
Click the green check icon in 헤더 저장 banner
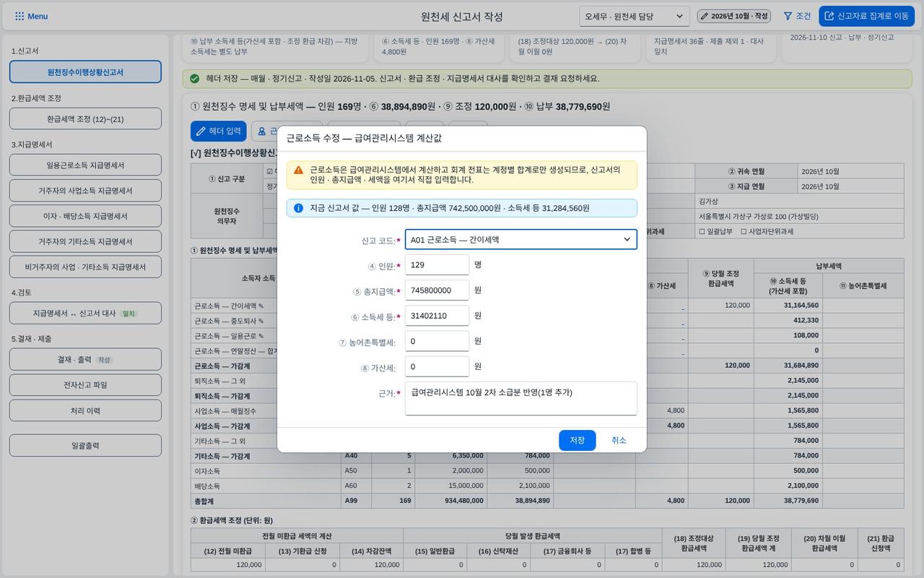[194, 78]
